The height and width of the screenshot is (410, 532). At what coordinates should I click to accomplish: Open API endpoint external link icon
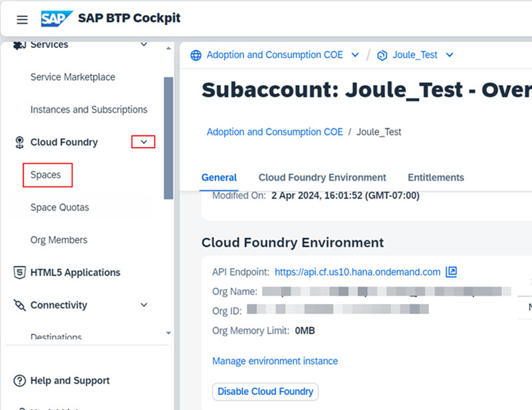(x=451, y=272)
